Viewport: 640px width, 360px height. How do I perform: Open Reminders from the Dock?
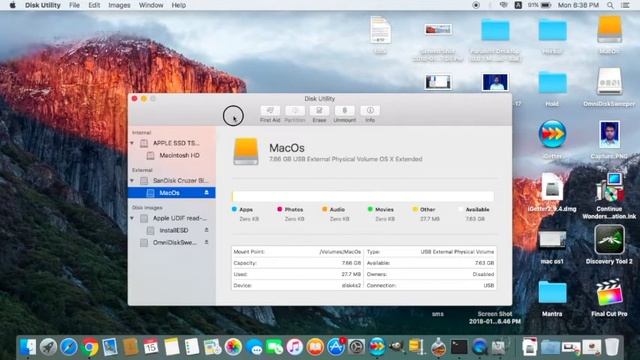tap(192, 347)
